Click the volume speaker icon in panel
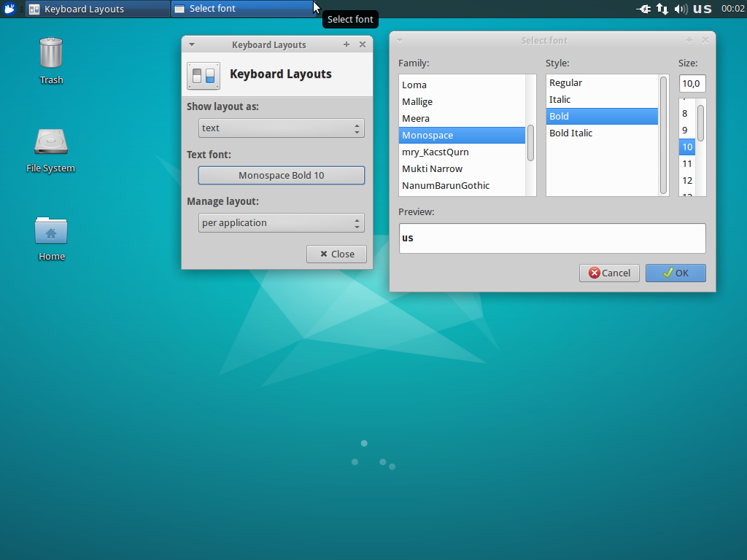Screen dimensions: 747x560 click(681, 9)
